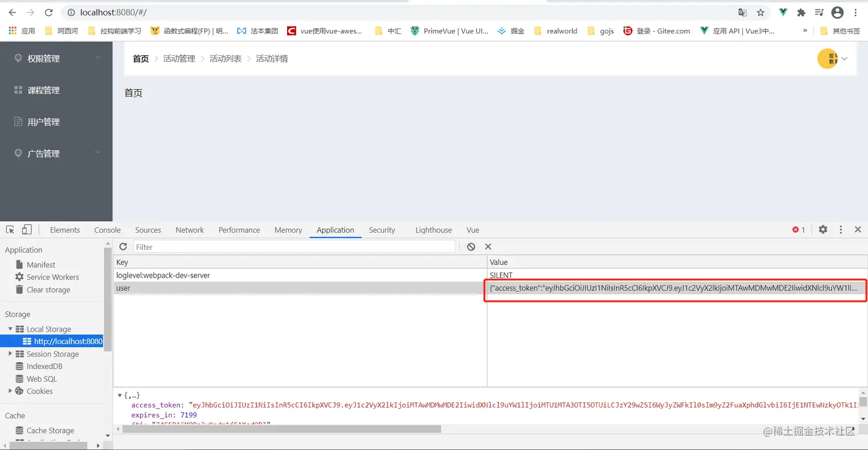Open DevTools more options menu
Screen dimensions: 868x450
[x=841, y=229]
